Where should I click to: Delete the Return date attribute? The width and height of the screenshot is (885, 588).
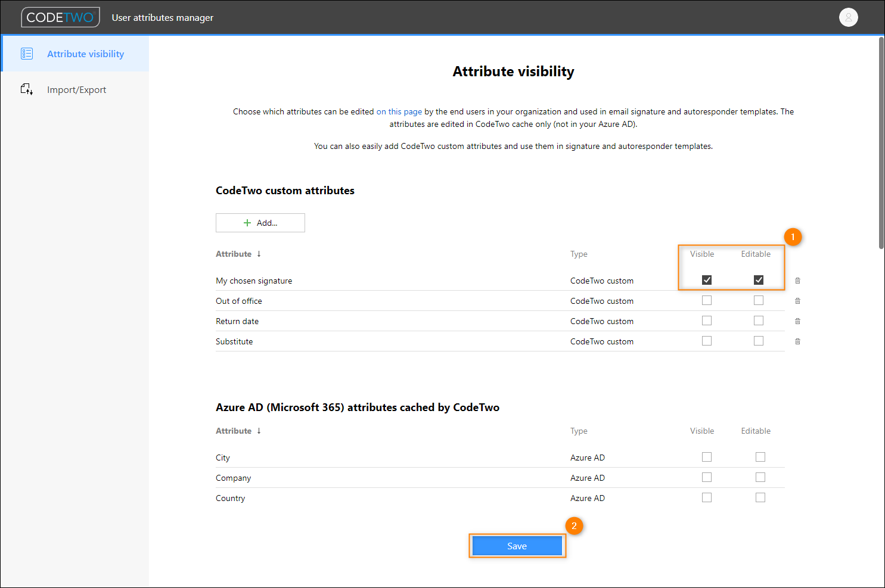point(797,321)
